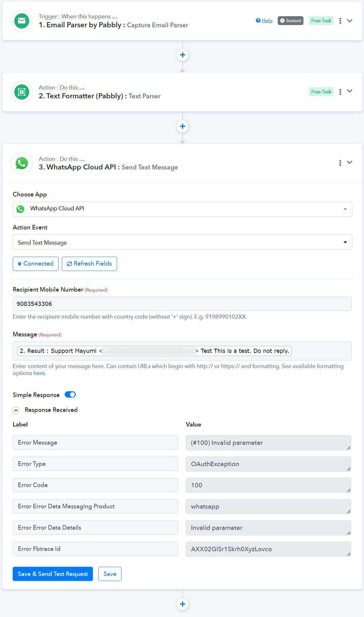364x617 pixels.
Task: Expand the Text Formatter action step
Action: (350, 91)
